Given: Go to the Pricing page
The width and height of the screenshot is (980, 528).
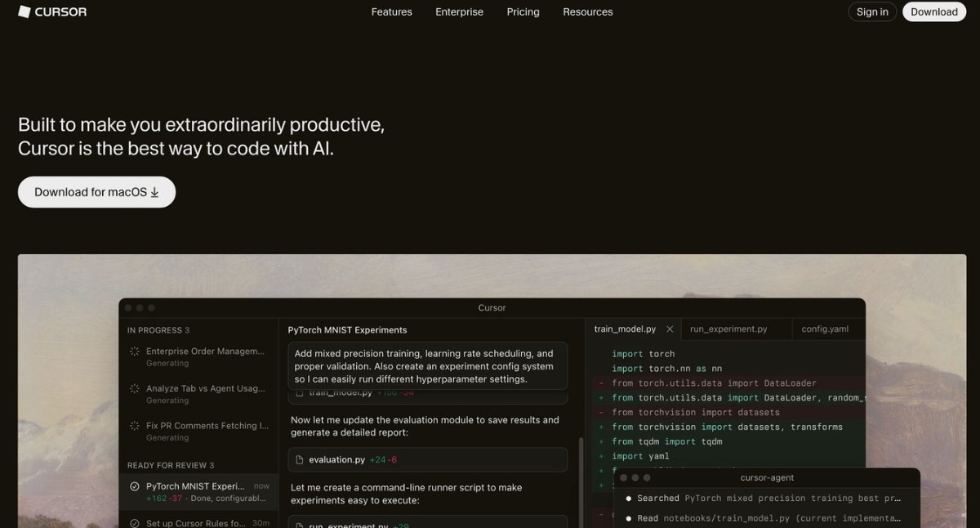Looking at the screenshot, I should (523, 11).
